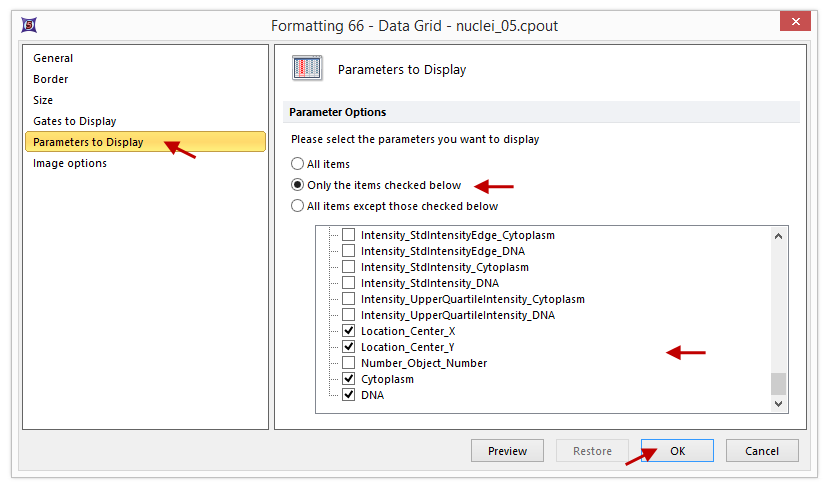
Task: Uncheck the Location_Center_Y checkbox
Action: (x=348, y=347)
